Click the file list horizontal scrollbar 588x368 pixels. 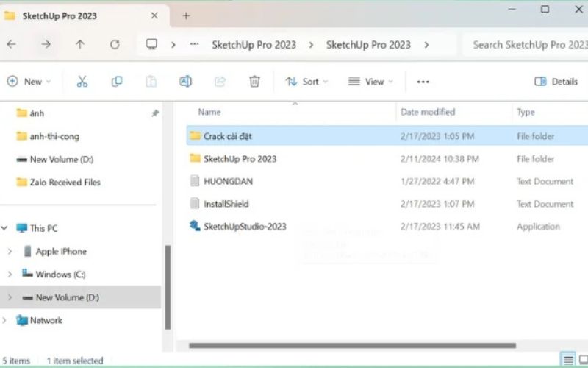(352, 345)
